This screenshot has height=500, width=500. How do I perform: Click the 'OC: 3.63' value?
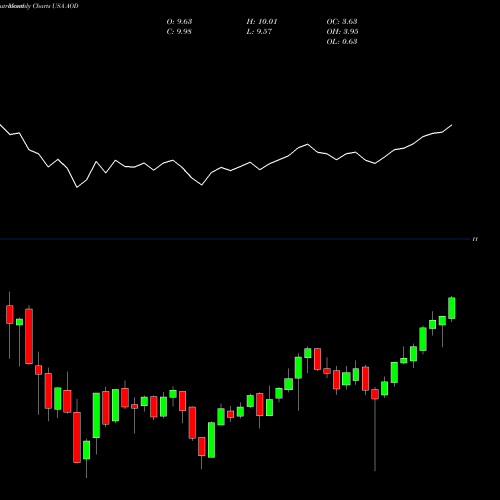click(x=342, y=22)
